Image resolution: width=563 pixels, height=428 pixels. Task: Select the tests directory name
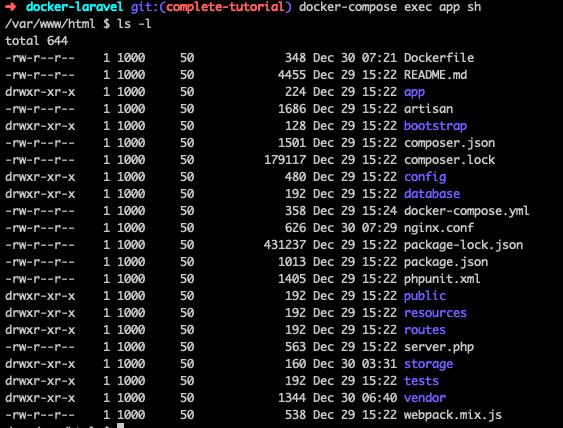click(421, 381)
